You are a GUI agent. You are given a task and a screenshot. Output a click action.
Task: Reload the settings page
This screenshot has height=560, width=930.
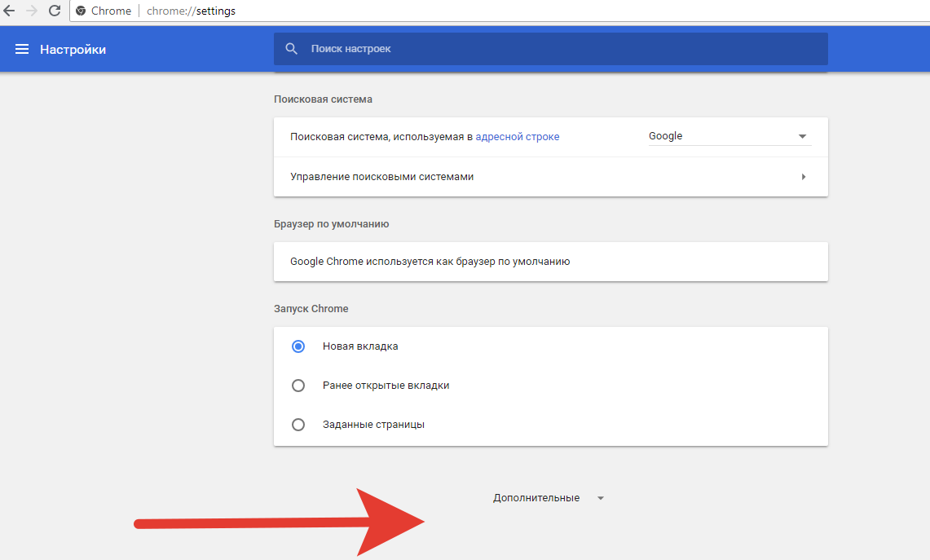pos(55,11)
